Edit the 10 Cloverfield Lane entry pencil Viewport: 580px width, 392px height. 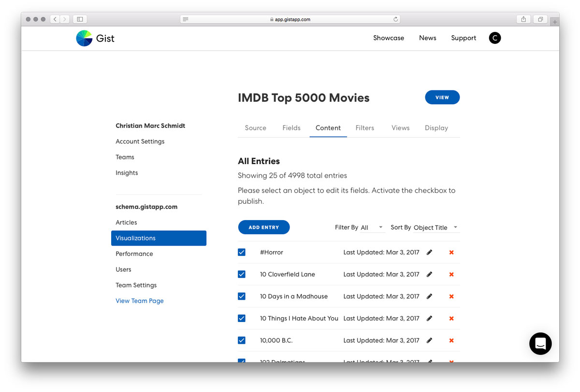pos(430,274)
